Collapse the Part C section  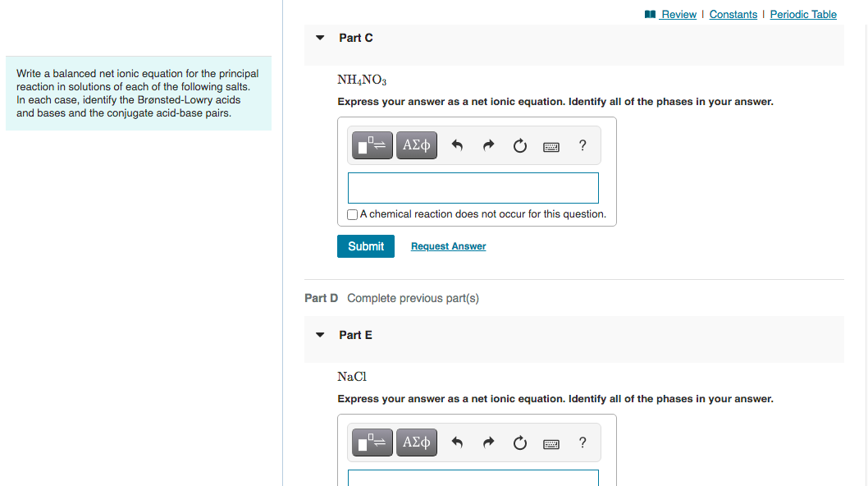(319, 37)
